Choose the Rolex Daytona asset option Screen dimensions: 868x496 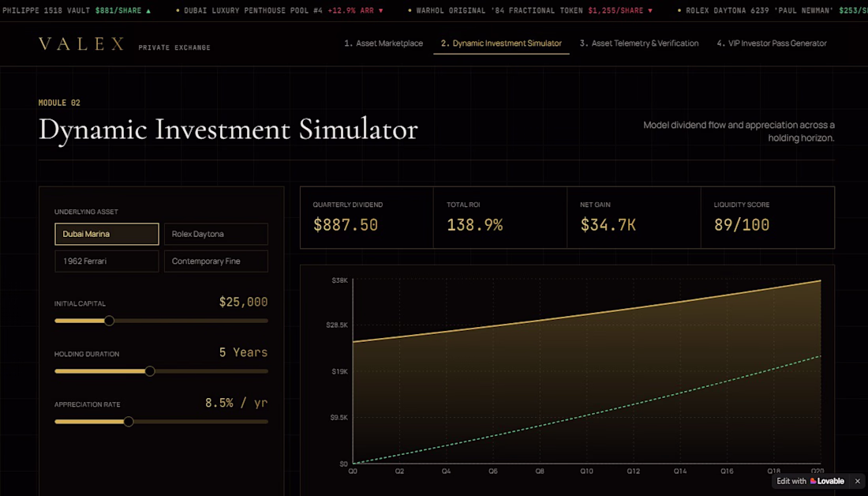click(x=216, y=234)
